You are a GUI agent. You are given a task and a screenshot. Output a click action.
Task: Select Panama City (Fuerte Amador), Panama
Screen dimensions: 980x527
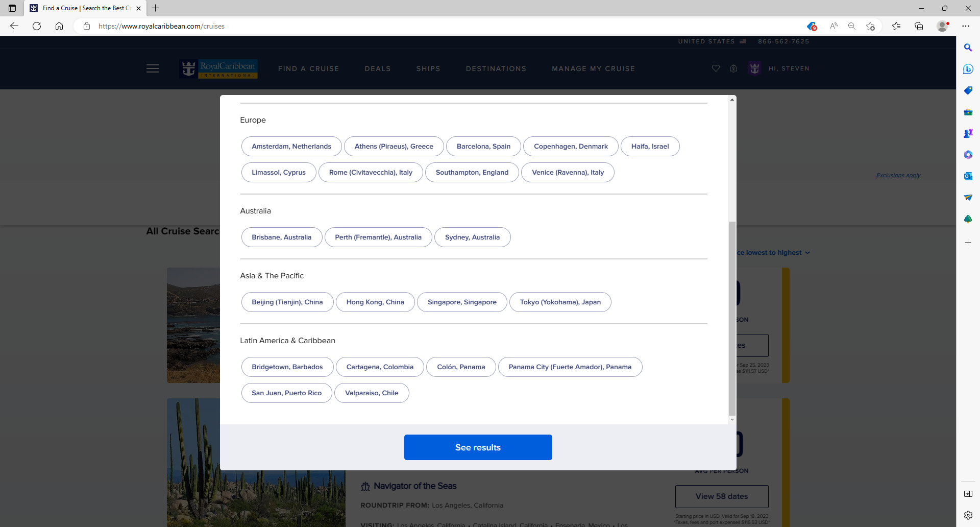pyautogui.click(x=570, y=367)
